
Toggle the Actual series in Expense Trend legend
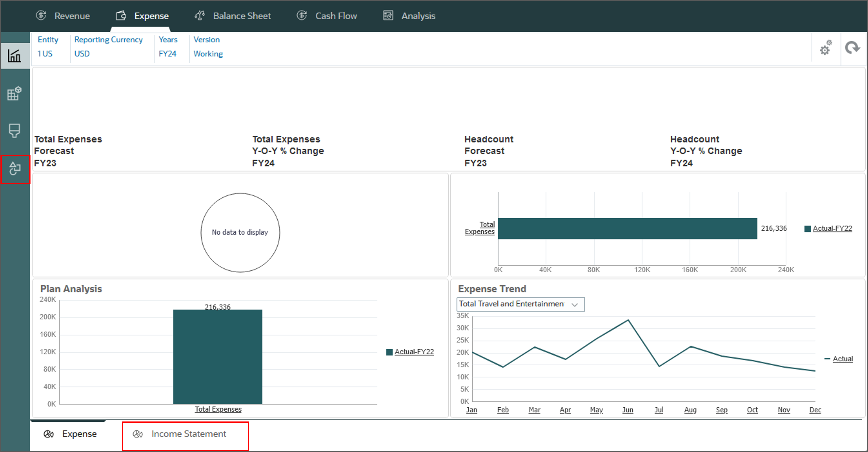[843, 359]
